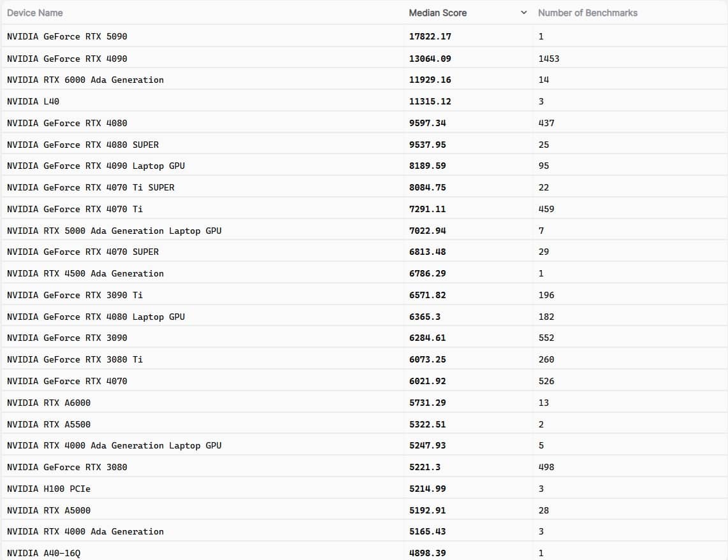Screen dimensions: 728x560
Task: Sort by Number of Benchmarks header
Action: 587,13
